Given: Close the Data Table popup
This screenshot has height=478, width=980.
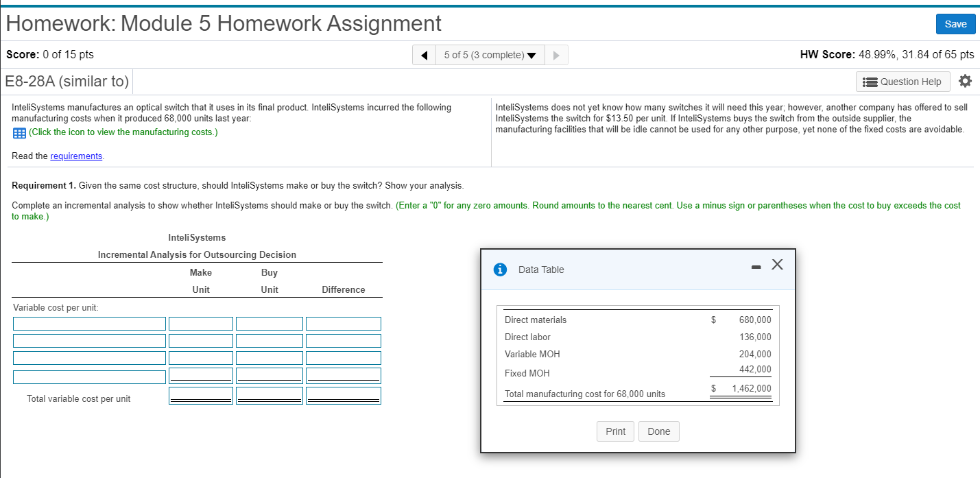Looking at the screenshot, I should tap(776, 265).
